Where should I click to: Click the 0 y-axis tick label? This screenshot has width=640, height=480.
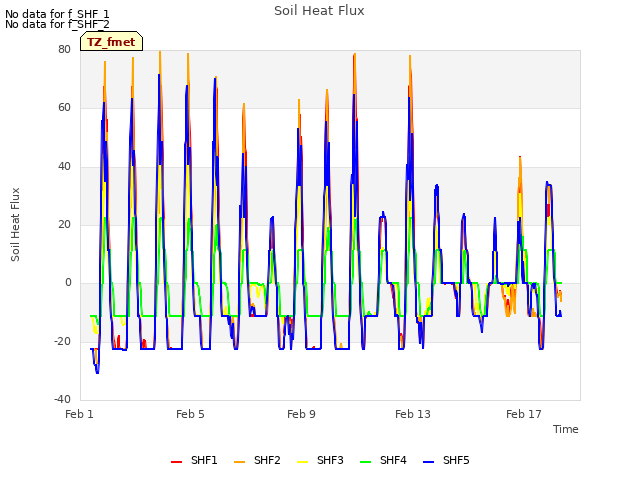point(68,283)
